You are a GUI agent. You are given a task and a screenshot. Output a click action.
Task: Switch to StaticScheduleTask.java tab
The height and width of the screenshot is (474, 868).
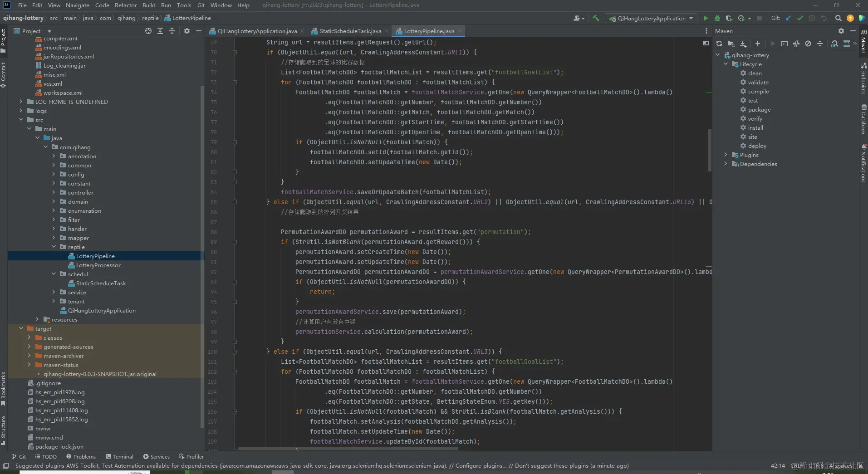click(x=350, y=31)
